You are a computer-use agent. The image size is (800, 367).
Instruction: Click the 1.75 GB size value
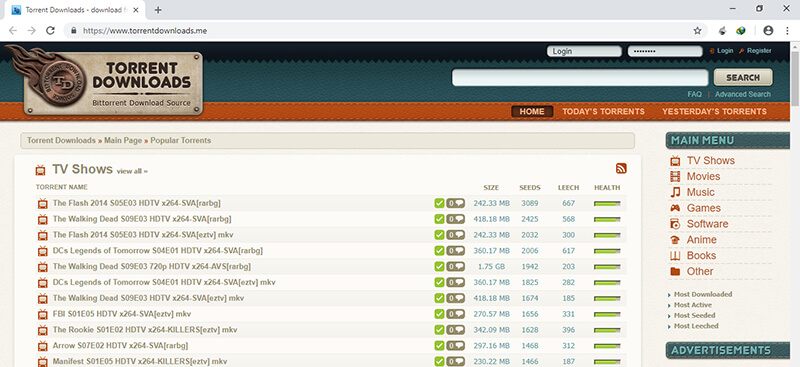[x=491, y=266]
